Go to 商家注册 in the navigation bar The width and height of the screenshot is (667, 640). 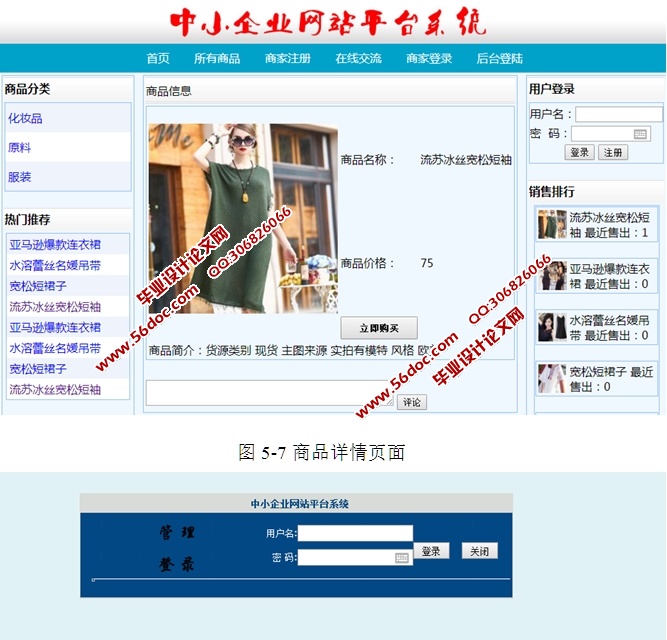(x=288, y=58)
